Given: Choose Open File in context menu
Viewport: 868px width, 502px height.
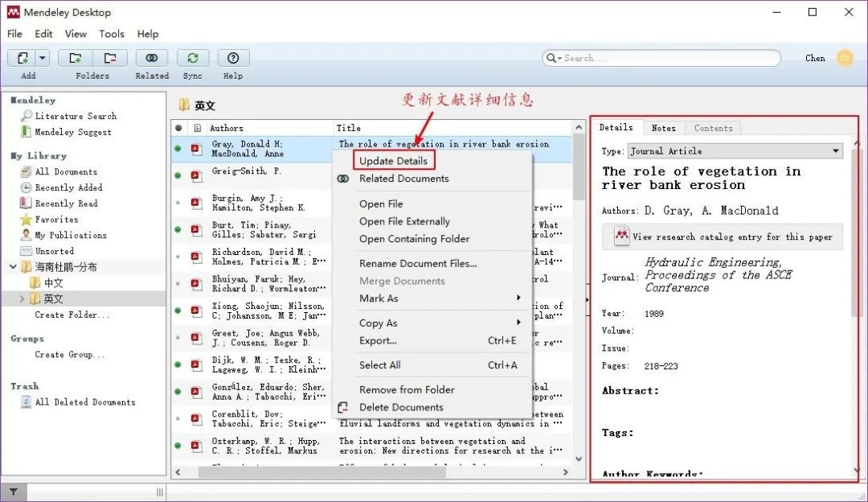Looking at the screenshot, I should pos(381,204).
